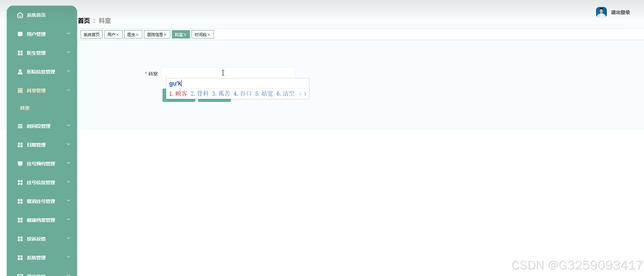Click the 首页 breadcrumb link
644x276 pixels.
click(84, 21)
